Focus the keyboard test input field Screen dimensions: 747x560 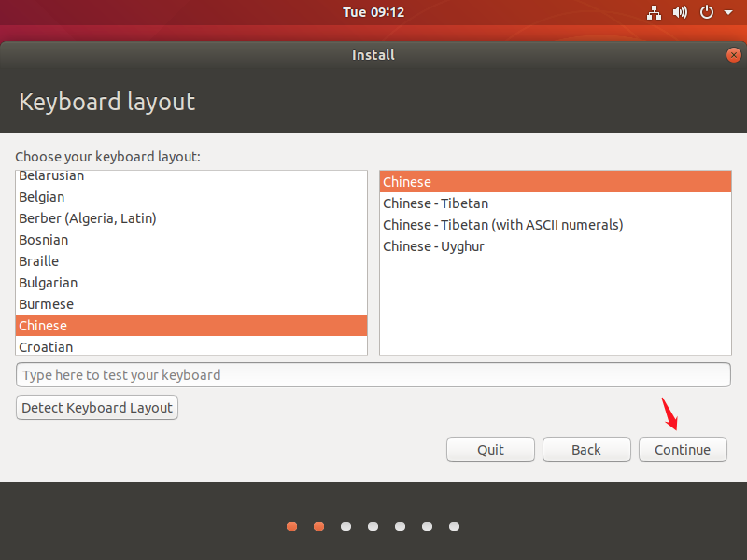373,375
